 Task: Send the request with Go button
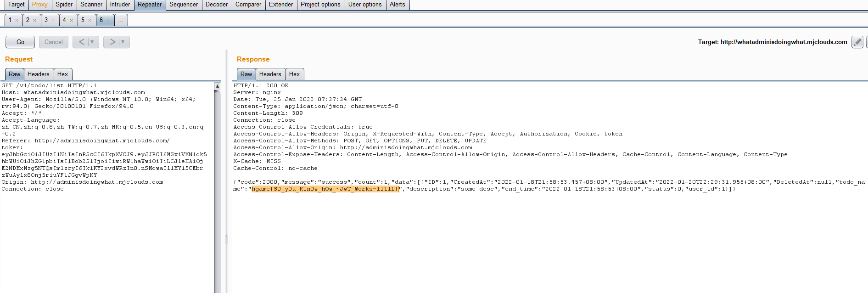[x=20, y=42]
